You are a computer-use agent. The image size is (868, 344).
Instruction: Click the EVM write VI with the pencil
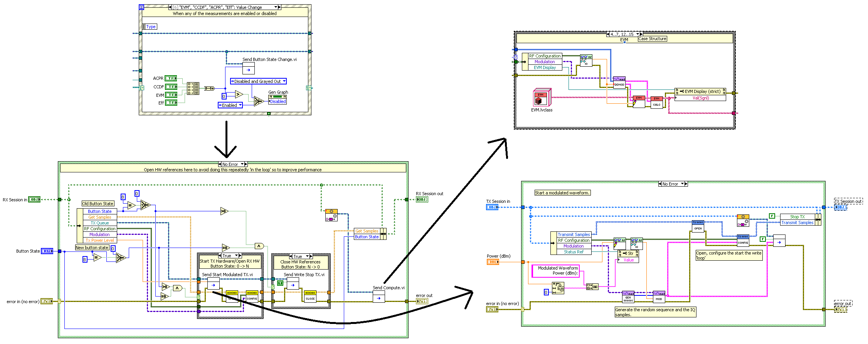tap(639, 102)
